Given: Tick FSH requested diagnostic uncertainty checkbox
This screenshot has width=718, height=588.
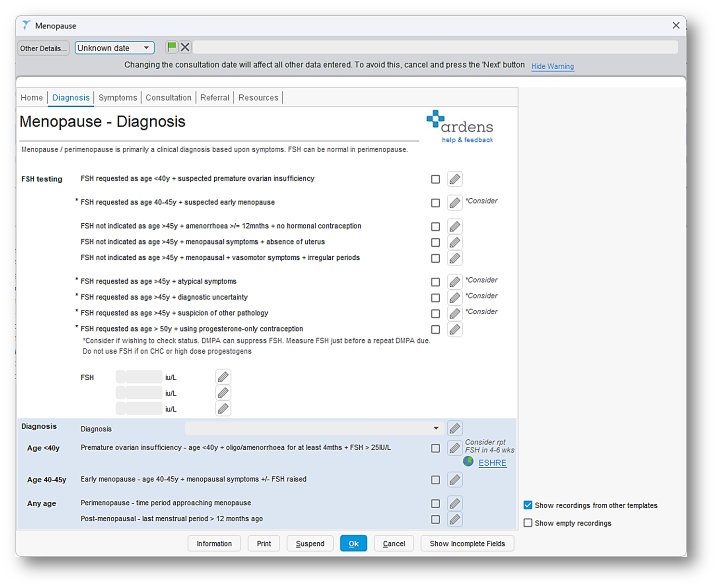Looking at the screenshot, I should [435, 297].
